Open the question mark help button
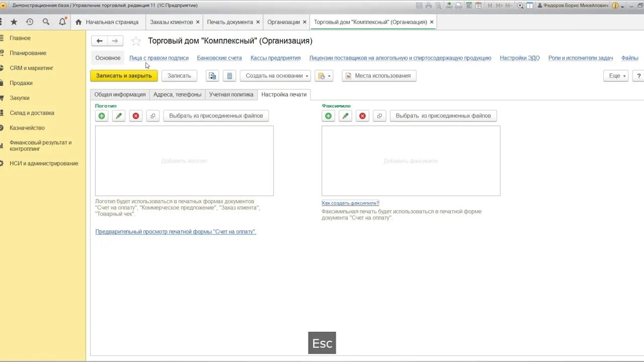644x362 pixels. (x=638, y=76)
